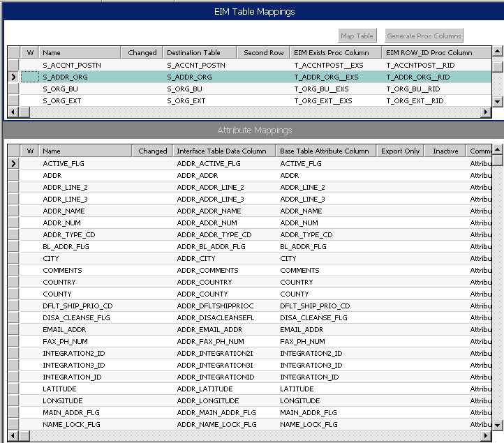Image resolution: width=504 pixels, height=443 pixels.
Task: Click ADDR_ADDR_NUM interface column cell
Action: pyautogui.click(x=207, y=223)
